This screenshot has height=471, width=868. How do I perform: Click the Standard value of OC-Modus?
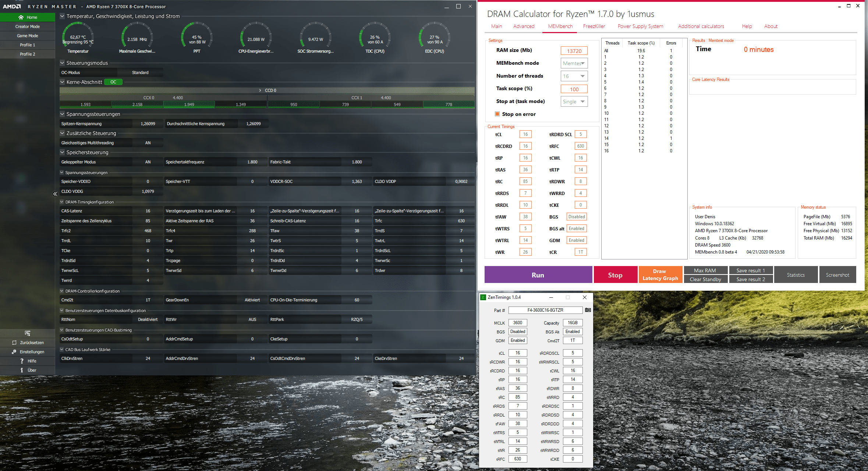tap(140, 72)
